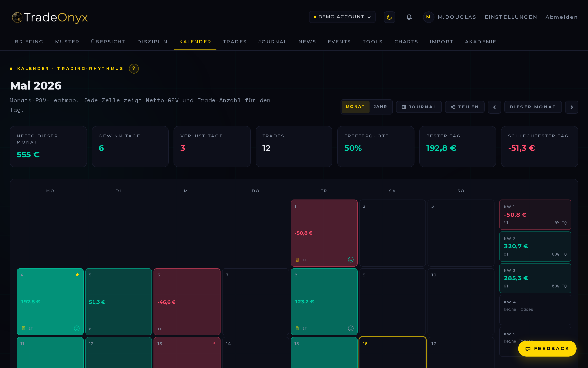Click the mood smiley on day 4
Screen dimensions: 588x368
(77, 328)
